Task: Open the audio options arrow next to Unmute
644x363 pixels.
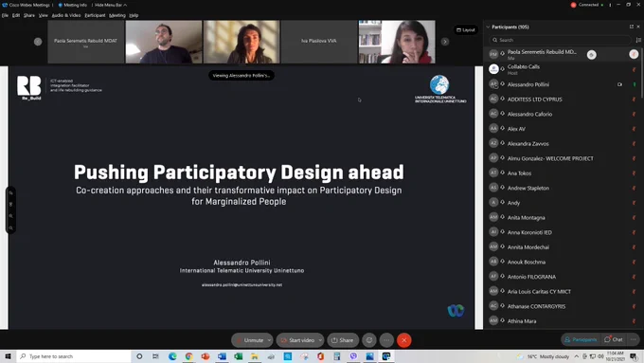Action: pyautogui.click(x=269, y=340)
